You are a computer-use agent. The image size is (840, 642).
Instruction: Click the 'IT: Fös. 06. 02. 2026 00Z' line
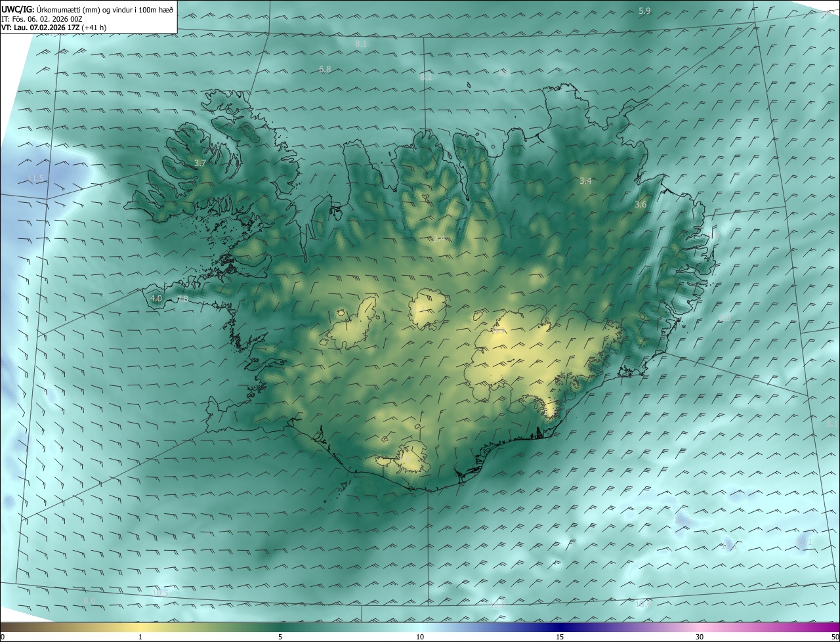coord(42,18)
